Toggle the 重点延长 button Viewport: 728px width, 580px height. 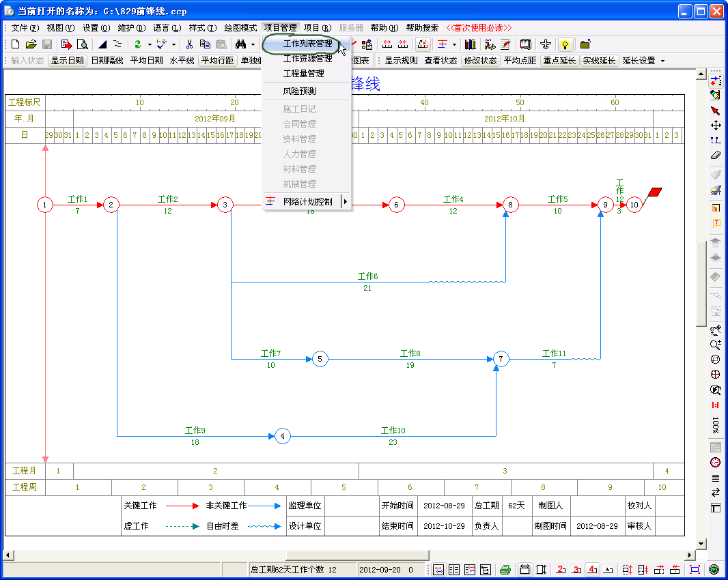pyautogui.click(x=559, y=61)
